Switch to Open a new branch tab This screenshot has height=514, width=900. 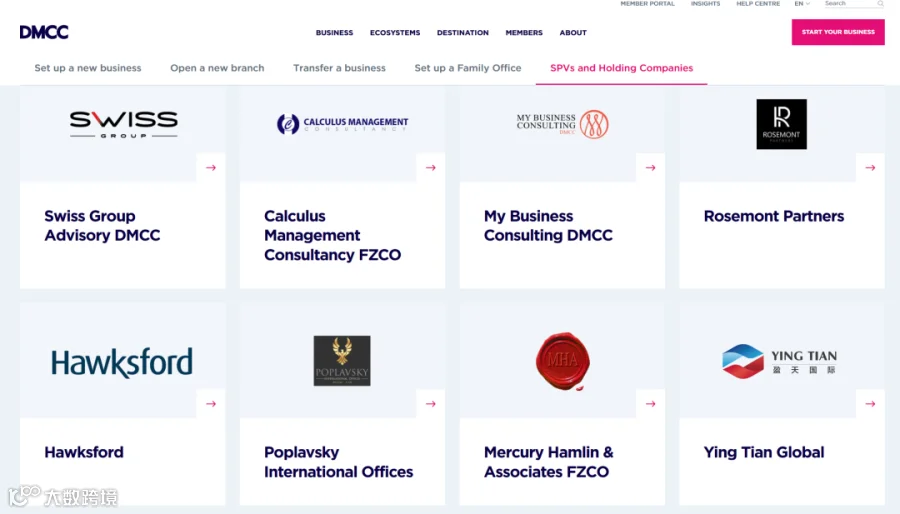tap(217, 68)
